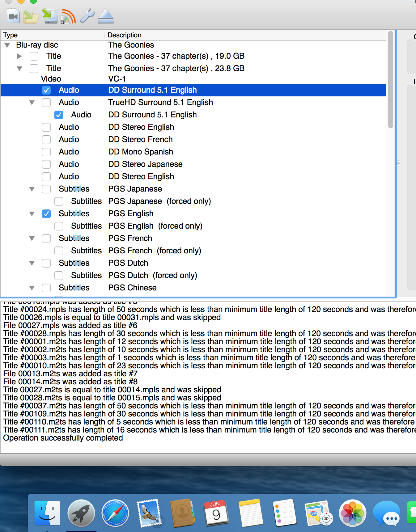This screenshot has height=532, width=416.
Task: Click the title tree vertical scrollbar
Action: [x=391, y=80]
